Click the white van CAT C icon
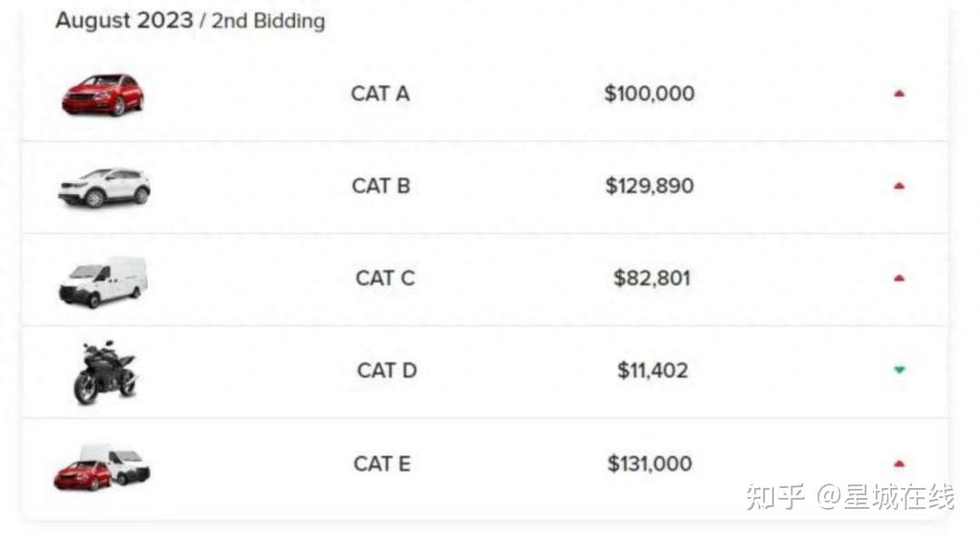The width and height of the screenshot is (980, 537). click(103, 281)
